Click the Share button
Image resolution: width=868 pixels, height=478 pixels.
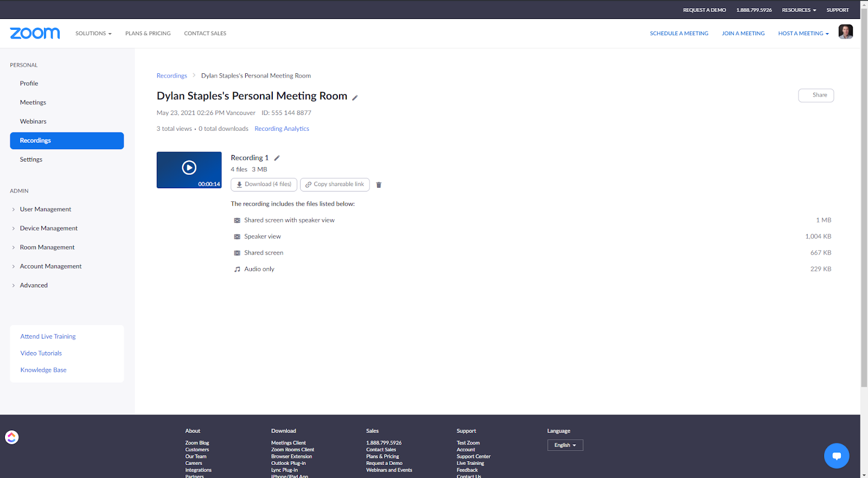click(x=816, y=95)
